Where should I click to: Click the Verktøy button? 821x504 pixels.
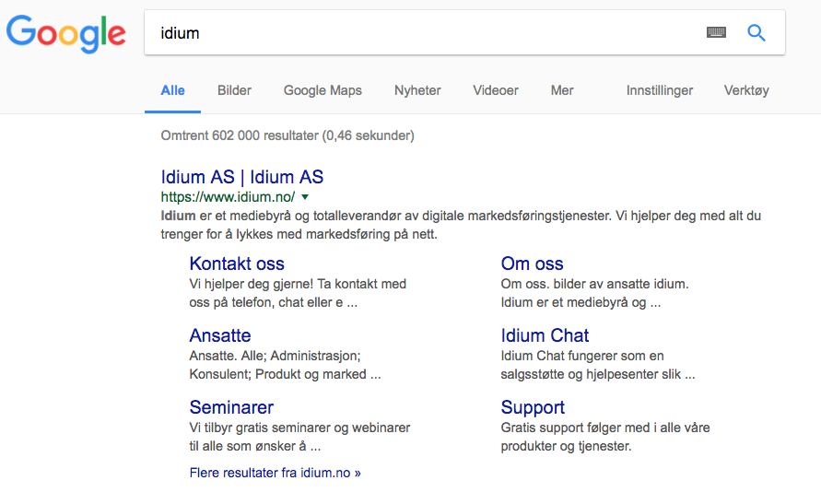tap(746, 90)
